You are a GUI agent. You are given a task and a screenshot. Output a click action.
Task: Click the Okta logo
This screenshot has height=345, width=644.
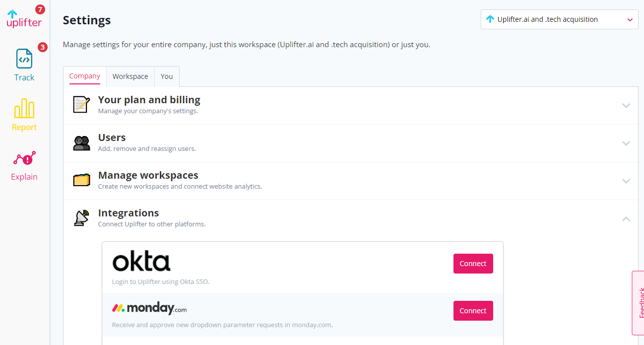tap(141, 262)
